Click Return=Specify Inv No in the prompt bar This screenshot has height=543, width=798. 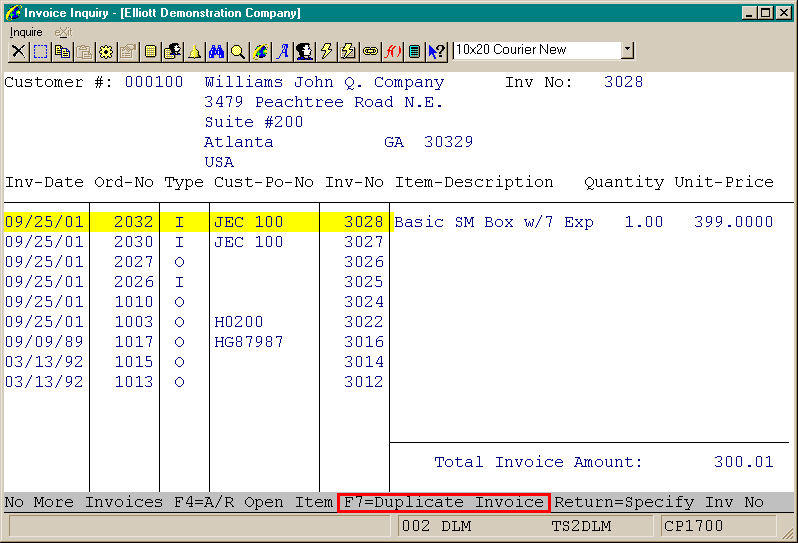(659, 502)
